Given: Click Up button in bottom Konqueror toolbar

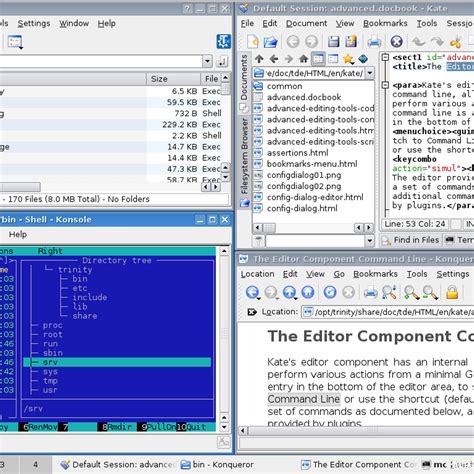Looking at the screenshot, I should point(289,292).
